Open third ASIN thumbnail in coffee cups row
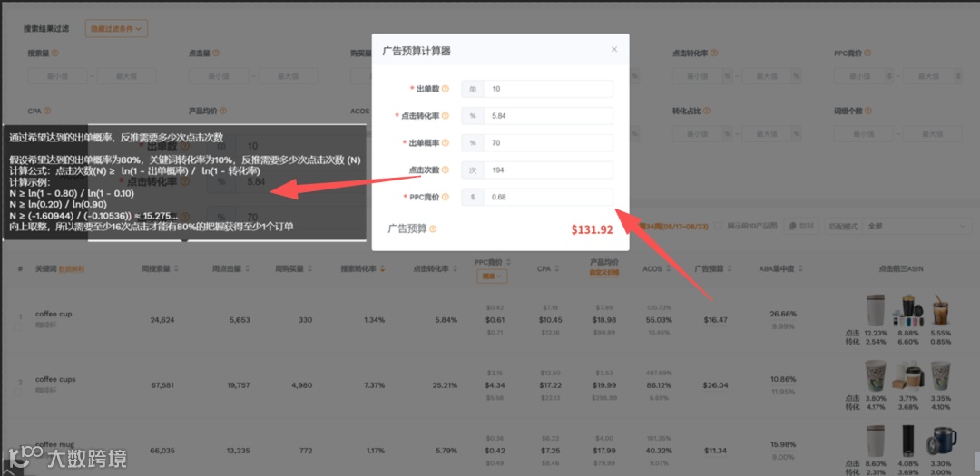The image size is (980, 476). coord(940,376)
